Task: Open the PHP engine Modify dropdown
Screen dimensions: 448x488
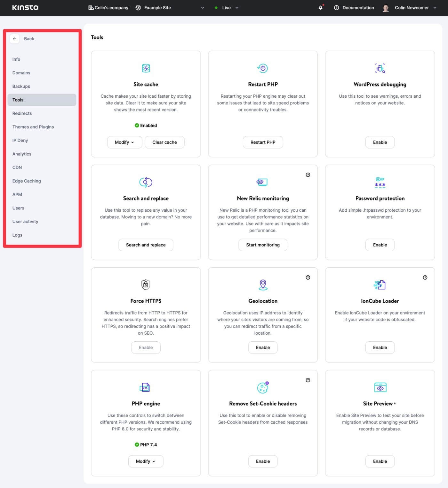Action: (146, 461)
